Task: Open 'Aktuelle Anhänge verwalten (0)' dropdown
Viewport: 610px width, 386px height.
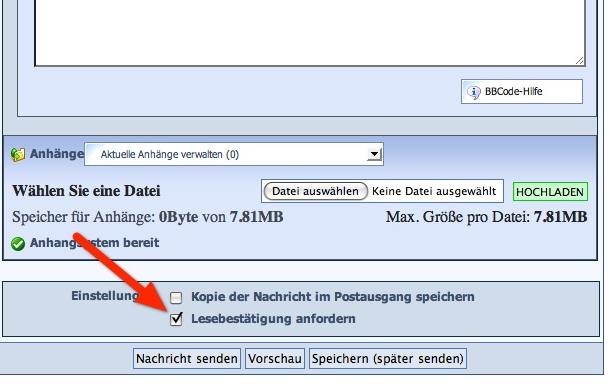Action: click(x=234, y=154)
